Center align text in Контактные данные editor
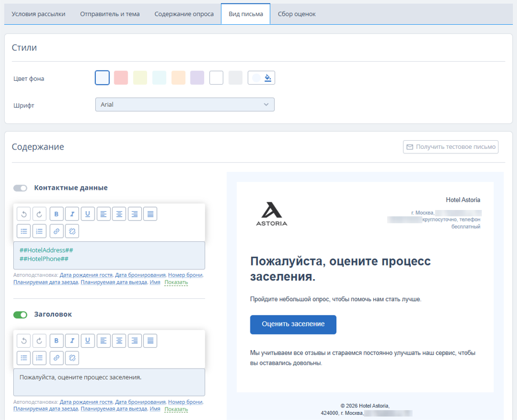 (119, 214)
